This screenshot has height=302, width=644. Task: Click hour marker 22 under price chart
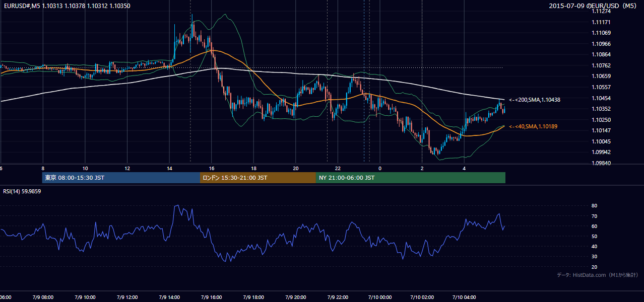(338, 168)
